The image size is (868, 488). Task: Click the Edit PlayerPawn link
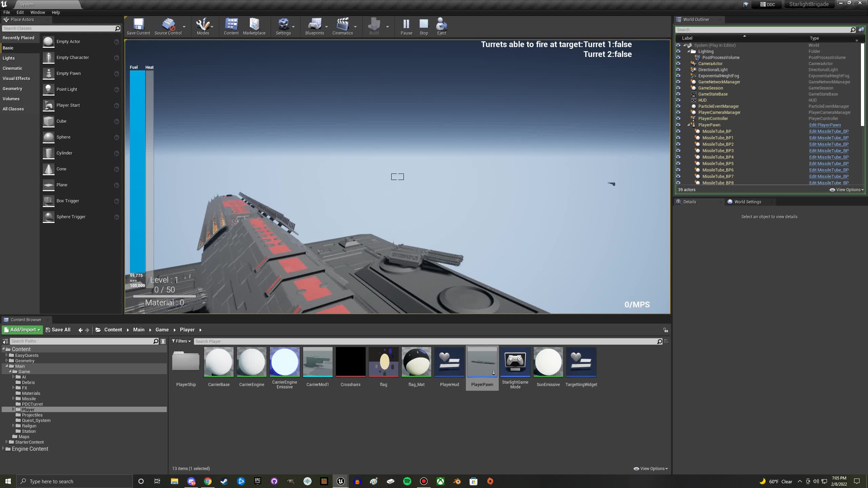(x=825, y=125)
